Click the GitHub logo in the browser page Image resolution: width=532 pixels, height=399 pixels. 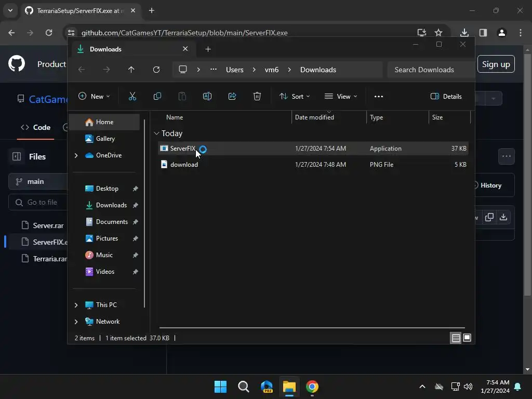pos(16,63)
